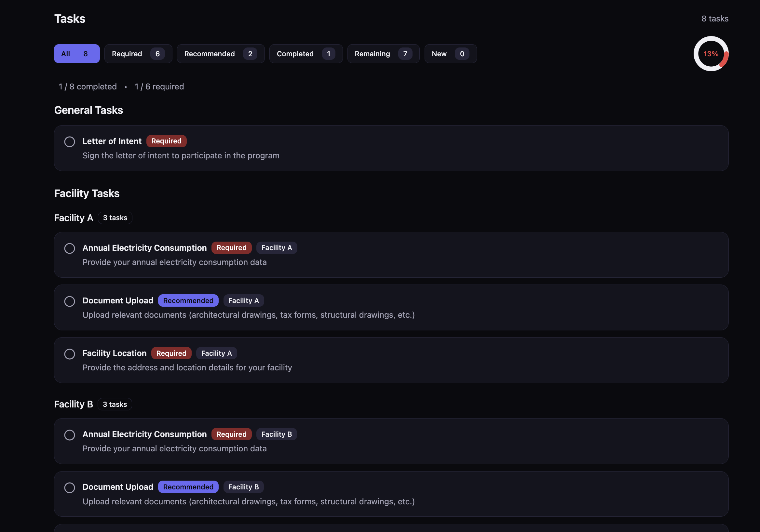Click the Facility B 3 tasks badge
This screenshot has width=760, height=532.
point(115,404)
